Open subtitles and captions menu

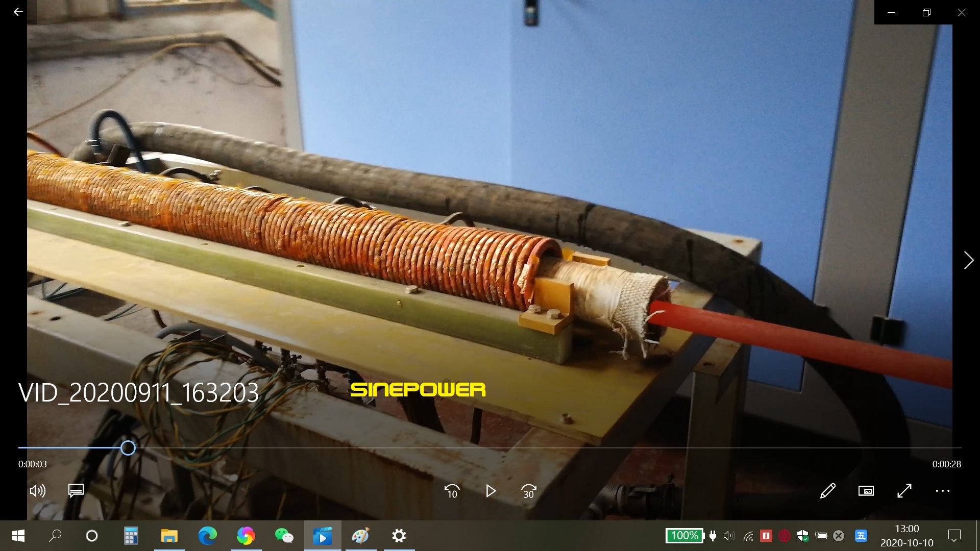76,491
